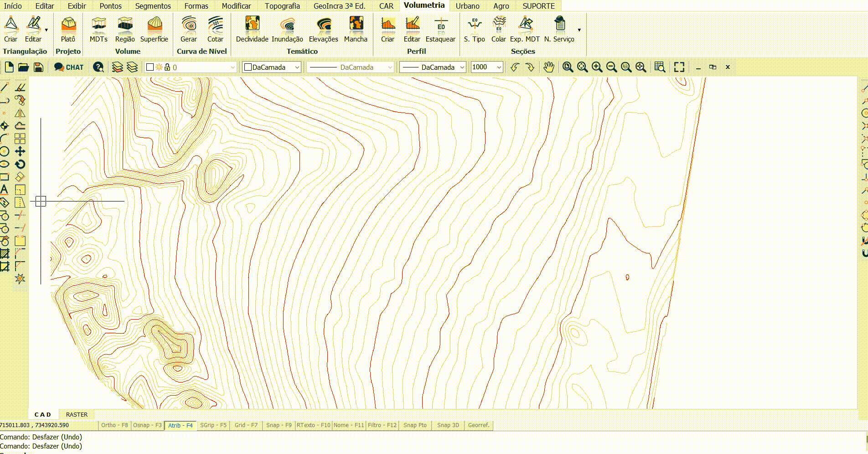Image resolution: width=868 pixels, height=454 pixels.
Task: Toggle Ortho - F8 mode
Action: pyautogui.click(x=114, y=425)
